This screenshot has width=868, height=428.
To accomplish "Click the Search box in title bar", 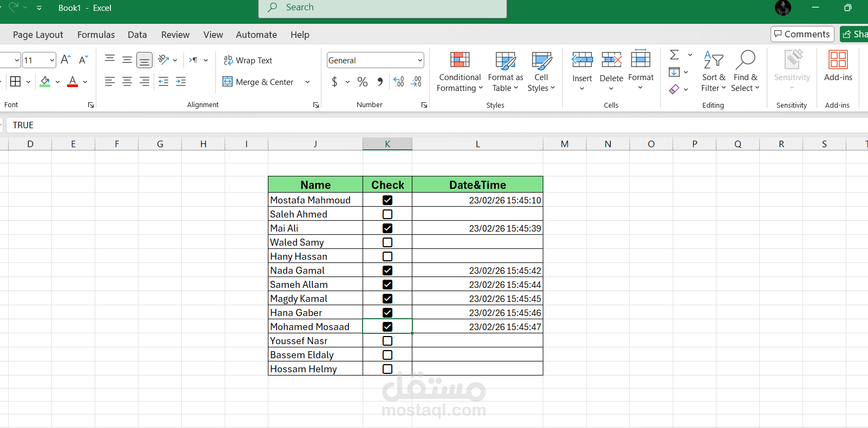I will tap(383, 8).
